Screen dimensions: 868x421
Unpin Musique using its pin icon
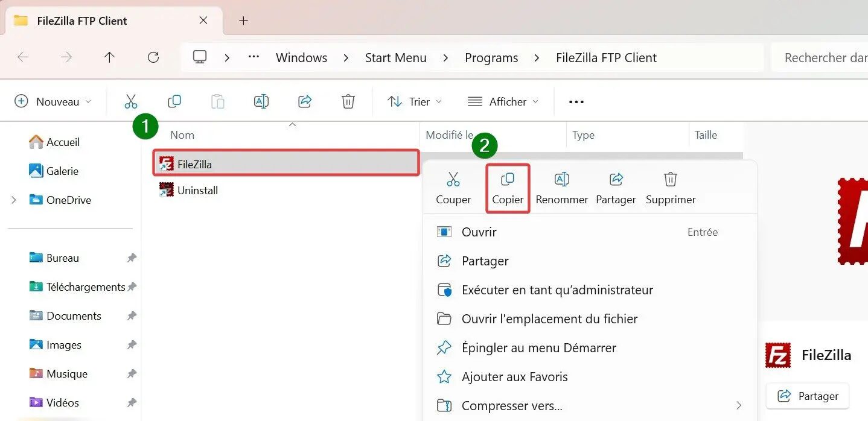pyautogui.click(x=132, y=374)
